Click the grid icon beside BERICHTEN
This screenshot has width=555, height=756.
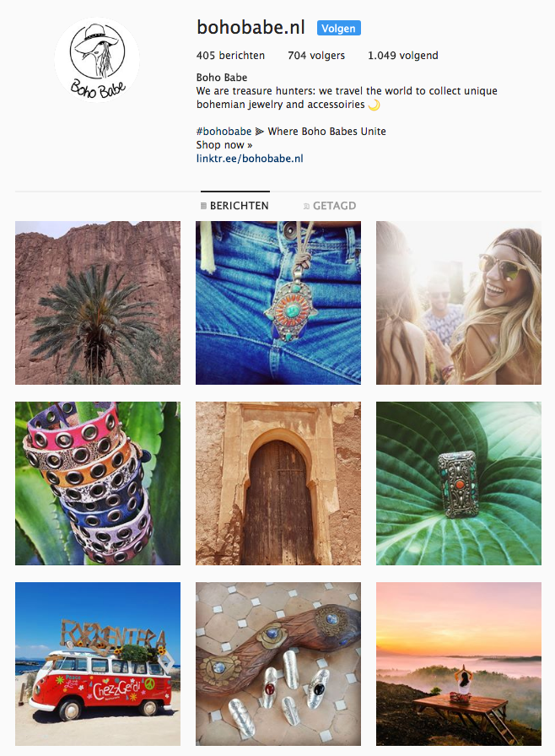tap(203, 206)
